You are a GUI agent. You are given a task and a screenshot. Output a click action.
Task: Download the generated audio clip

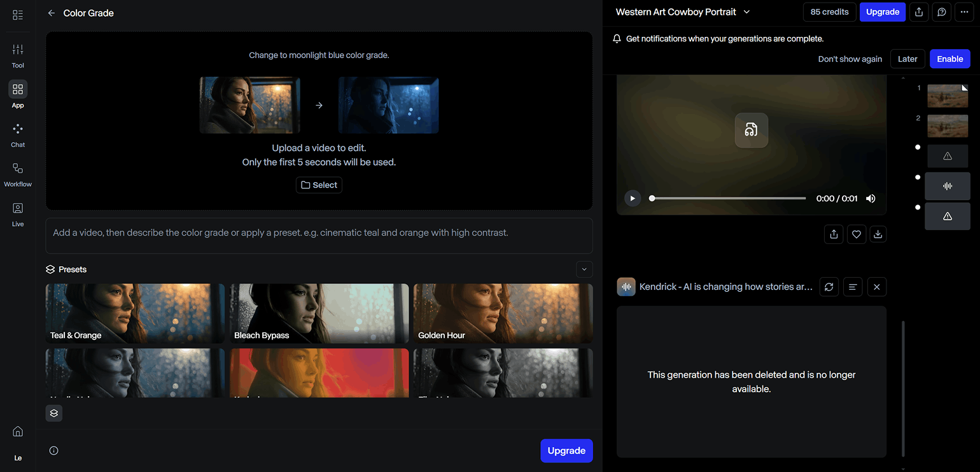878,234
